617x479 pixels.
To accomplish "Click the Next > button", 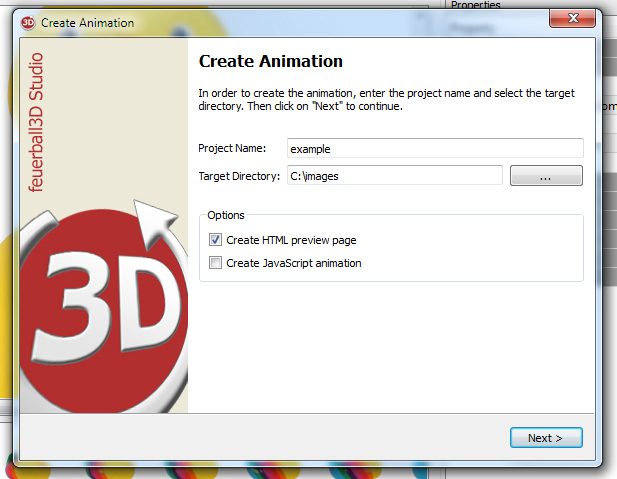I will (546, 438).
